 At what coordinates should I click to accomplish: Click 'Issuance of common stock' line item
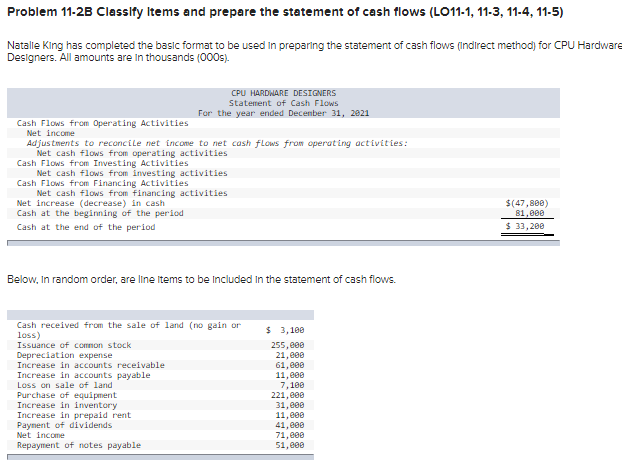(x=74, y=345)
